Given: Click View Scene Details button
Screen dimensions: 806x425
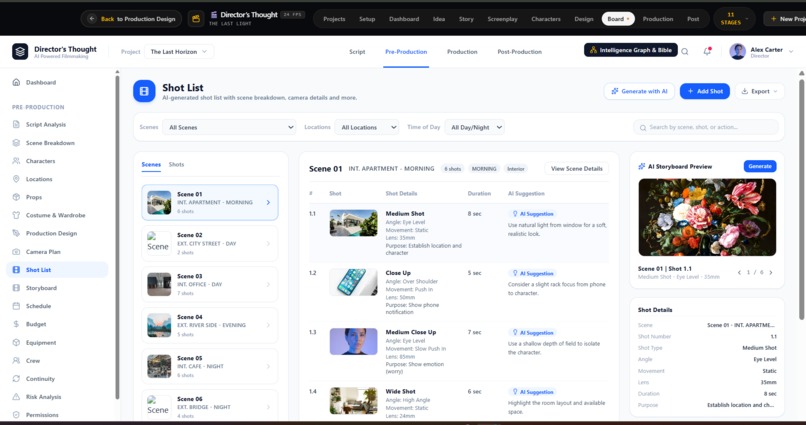Looking at the screenshot, I should (577, 169).
